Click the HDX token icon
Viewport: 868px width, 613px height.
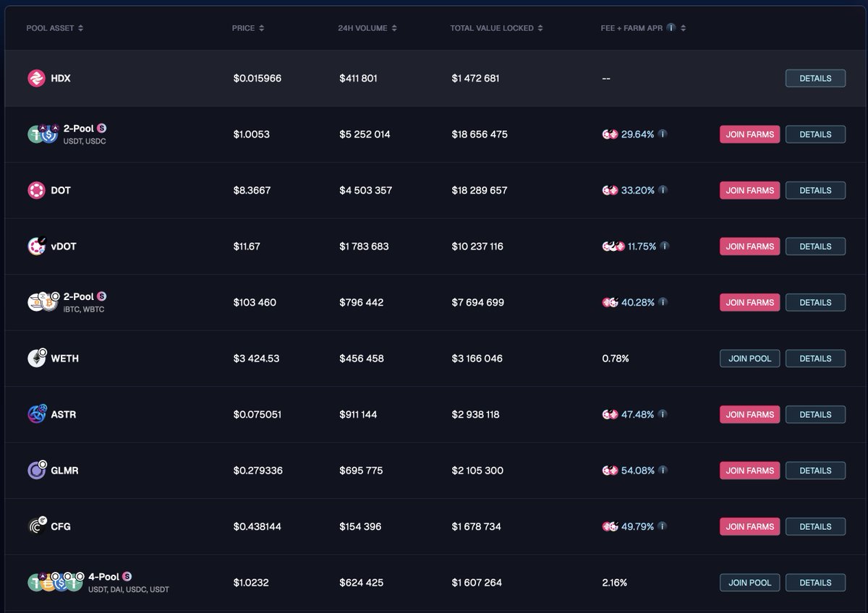[x=36, y=78]
